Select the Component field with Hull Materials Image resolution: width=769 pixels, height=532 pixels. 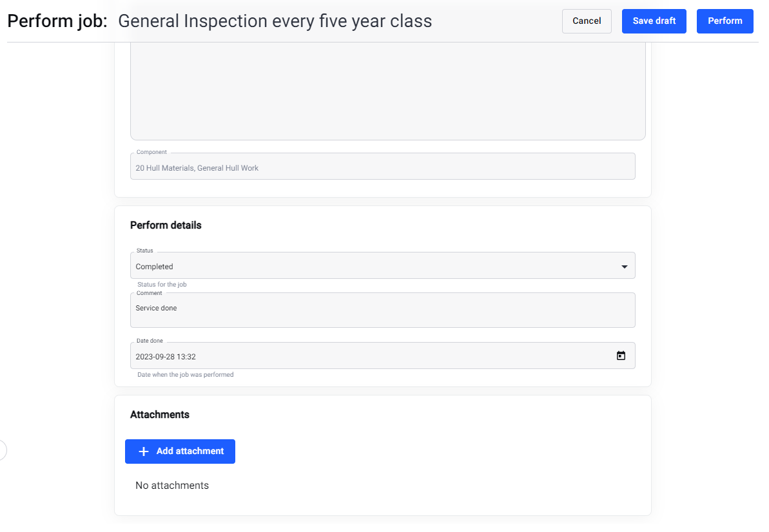coord(382,166)
